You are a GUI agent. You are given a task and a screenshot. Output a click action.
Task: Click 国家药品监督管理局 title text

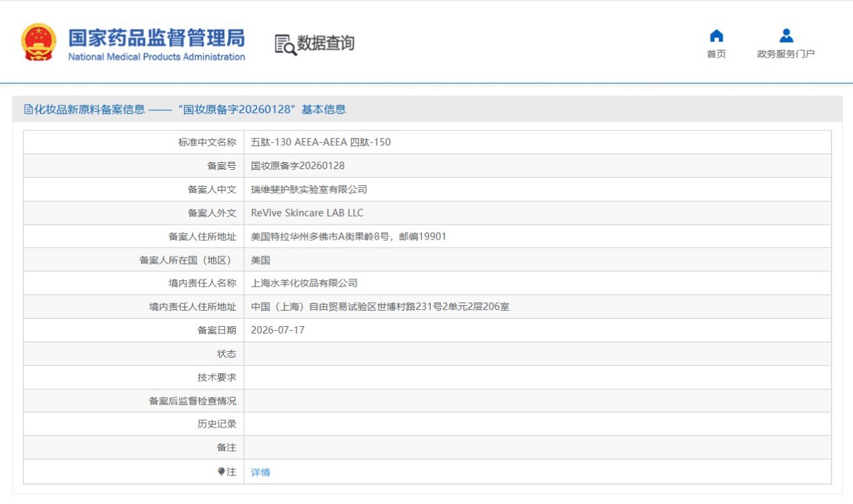pos(156,38)
